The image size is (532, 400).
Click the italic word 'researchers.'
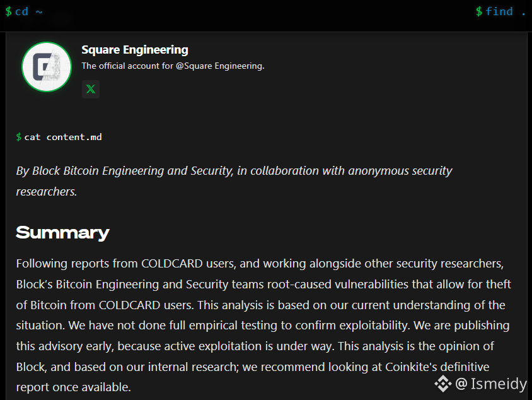[x=47, y=192]
